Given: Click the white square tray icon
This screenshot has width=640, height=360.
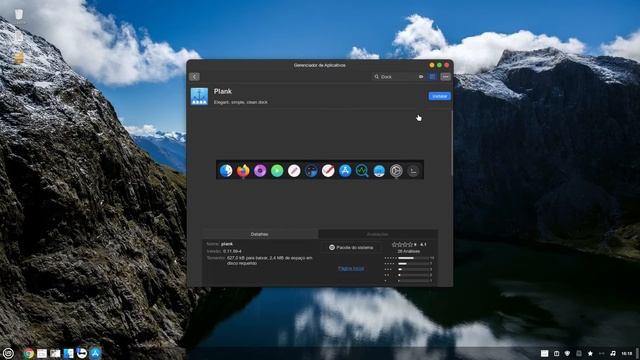Looking at the screenshot, I should 544,353.
